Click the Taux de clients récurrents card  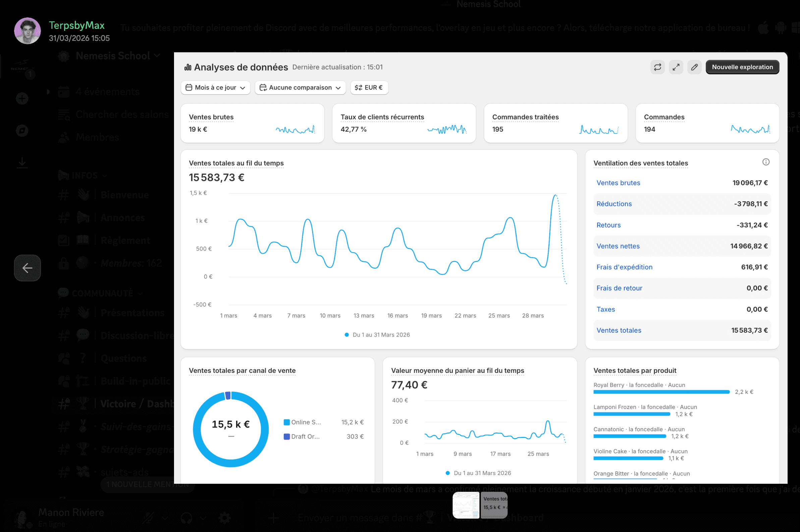point(404,123)
